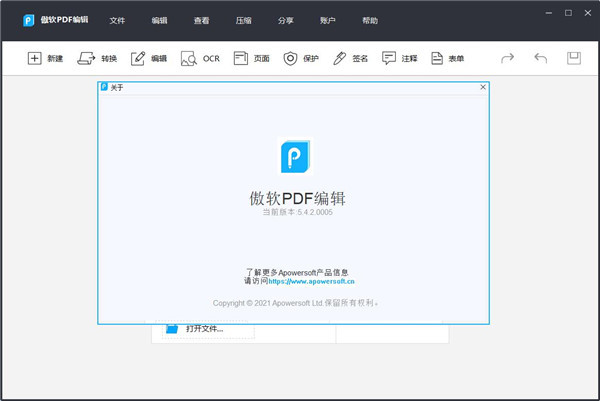Close the 关于 (About) dialog
The width and height of the screenshot is (600, 401).
click(483, 87)
